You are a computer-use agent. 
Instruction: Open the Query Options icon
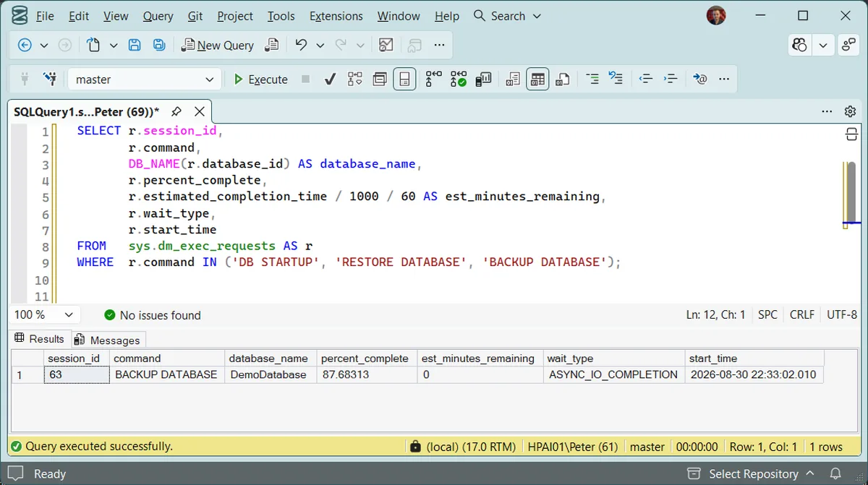380,79
